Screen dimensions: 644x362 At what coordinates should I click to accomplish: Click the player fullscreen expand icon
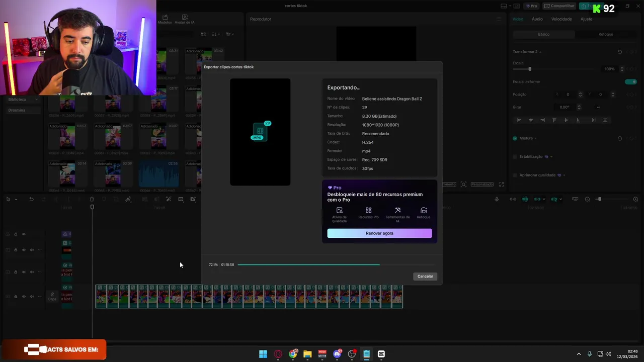pos(501,185)
